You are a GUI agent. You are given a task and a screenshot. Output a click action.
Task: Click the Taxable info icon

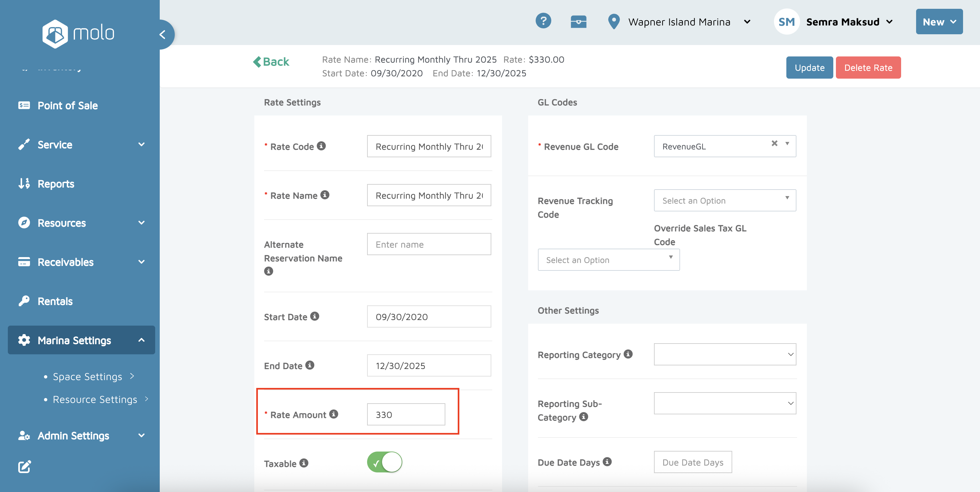(304, 463)
